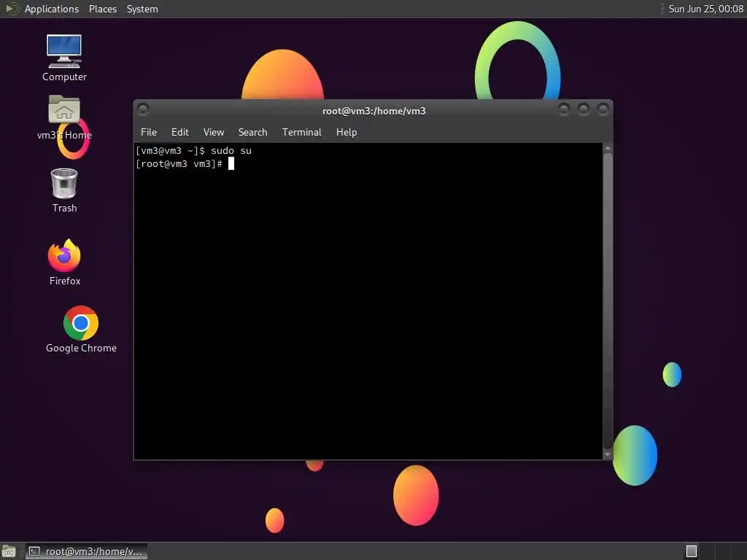747x560 pixels.
Task: Click the terminal scrollbar up arrow
Action: click(x=608, y=149)
